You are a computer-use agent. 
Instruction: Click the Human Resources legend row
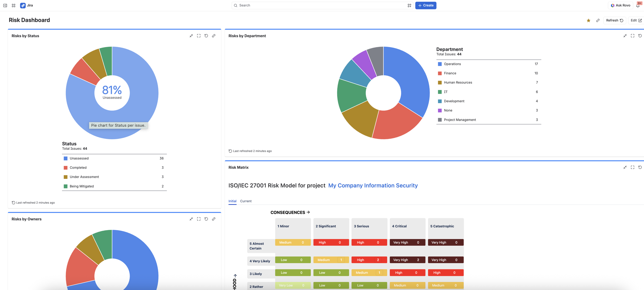tap(488, 82)
